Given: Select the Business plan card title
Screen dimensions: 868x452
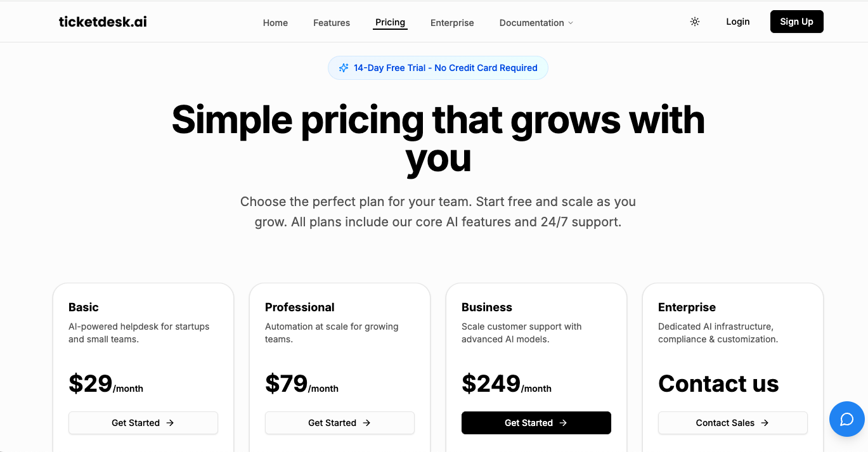Looking at the screenshot, I should click(487, 307).
